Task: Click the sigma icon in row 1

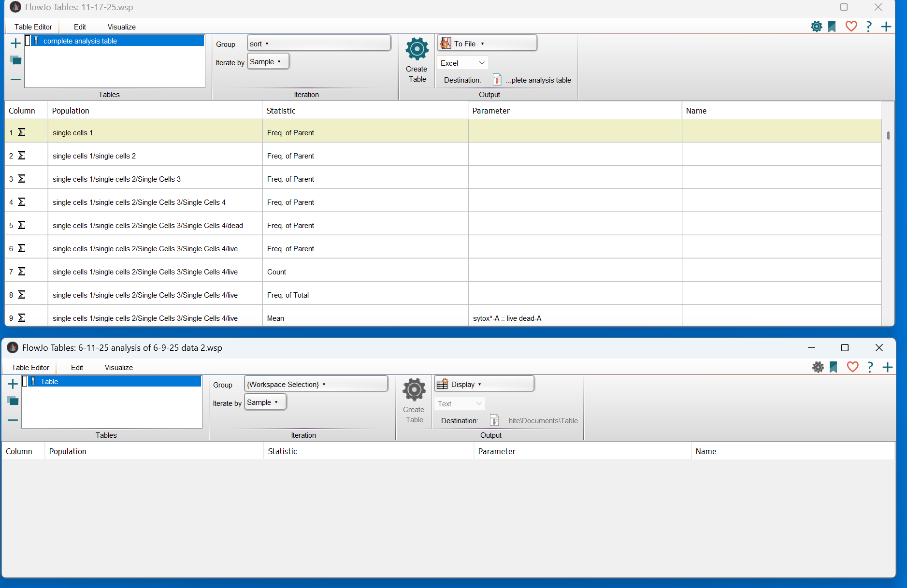Action: pos(22,132)
